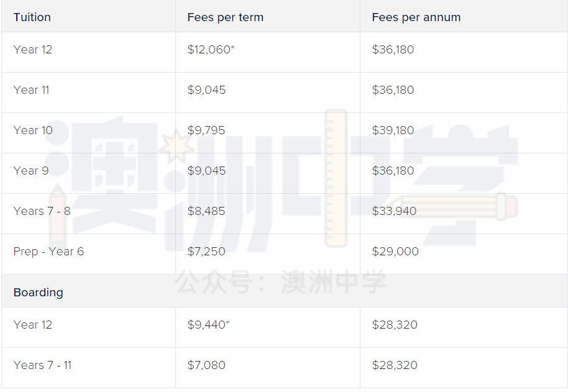The image size is (568, 392).
Task: Click the Tuition column header
Action: click(x=32, y=17)
